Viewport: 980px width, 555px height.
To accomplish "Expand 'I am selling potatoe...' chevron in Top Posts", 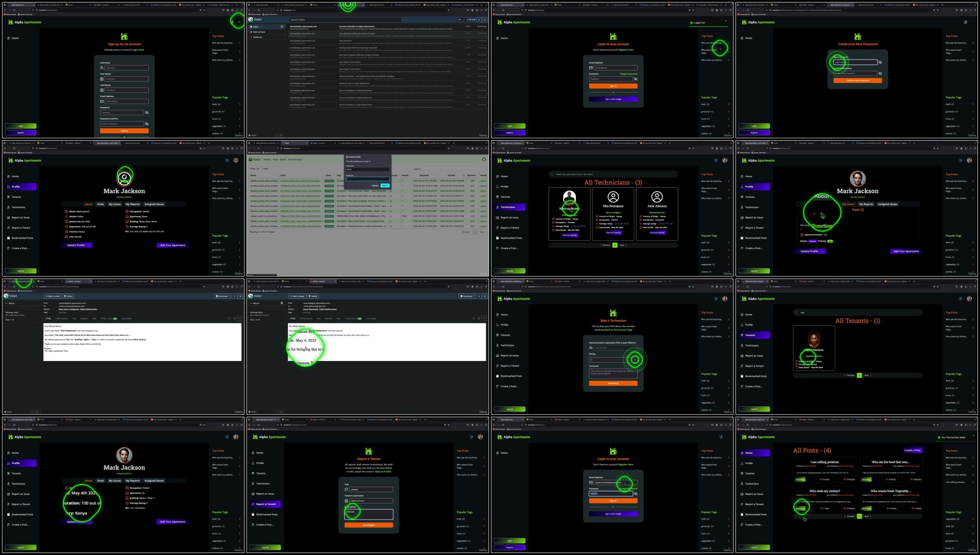I will coord(973,482).
